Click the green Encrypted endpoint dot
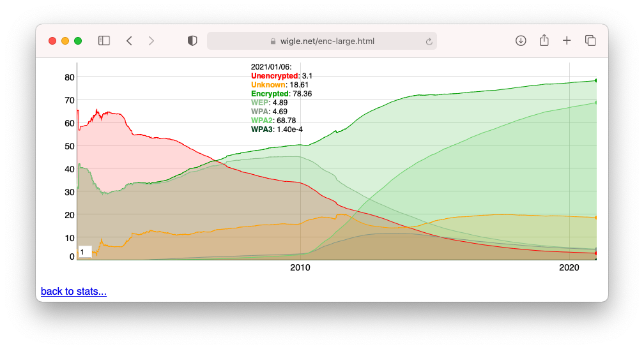 (595, 80)
